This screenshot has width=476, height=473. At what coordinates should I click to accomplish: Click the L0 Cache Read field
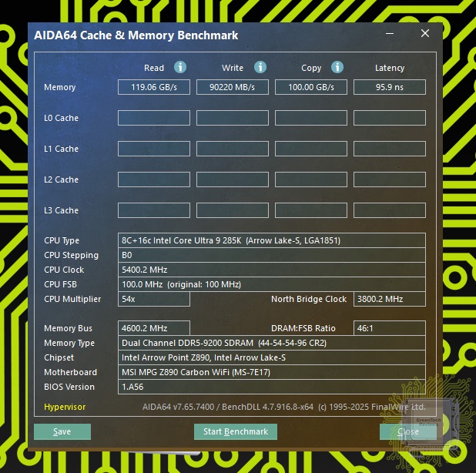coord(154,118)
